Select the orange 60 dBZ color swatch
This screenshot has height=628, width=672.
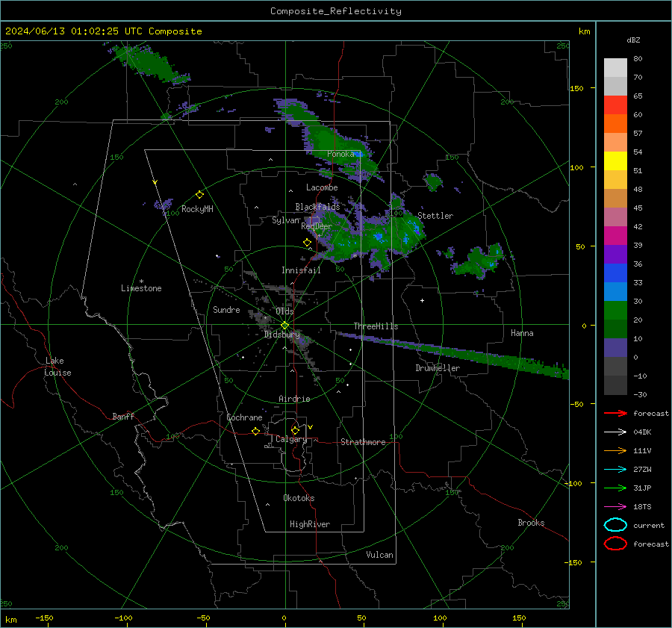point(615,123)
